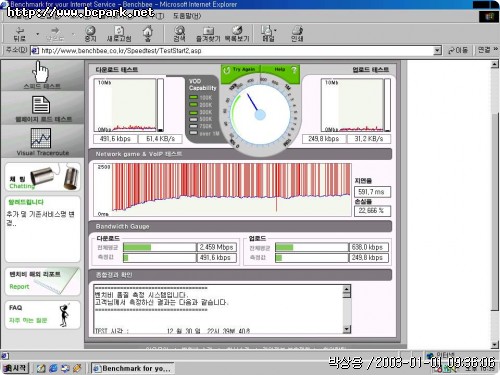The image size is (500, 375).
Task: Click the Mail toolbar icon
Action: click(x=267, y=30)
